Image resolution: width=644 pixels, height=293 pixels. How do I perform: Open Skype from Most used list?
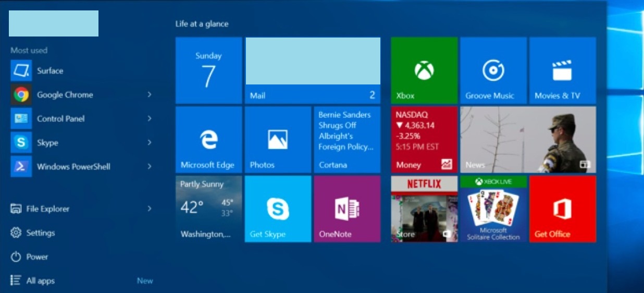[47, 142]
